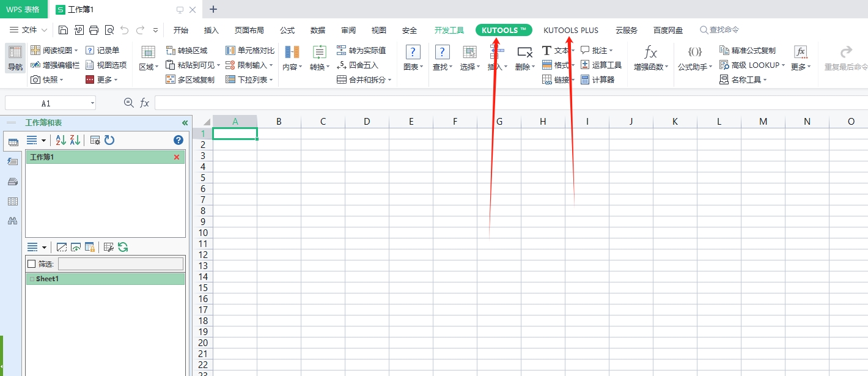Open the 查找 find menu

click(442, 58)
